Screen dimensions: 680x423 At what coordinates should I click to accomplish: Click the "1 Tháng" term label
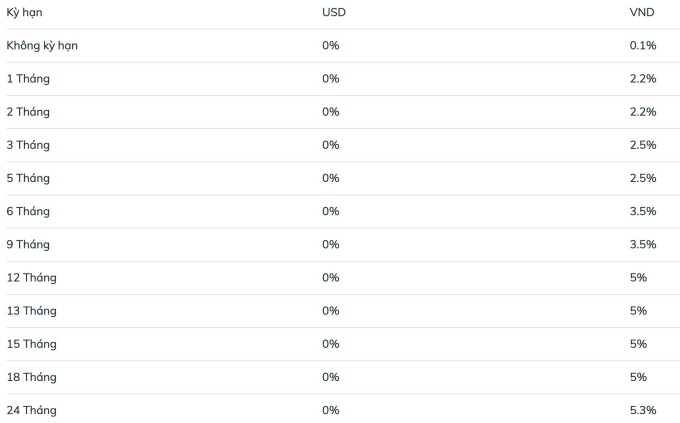[28, 79]
